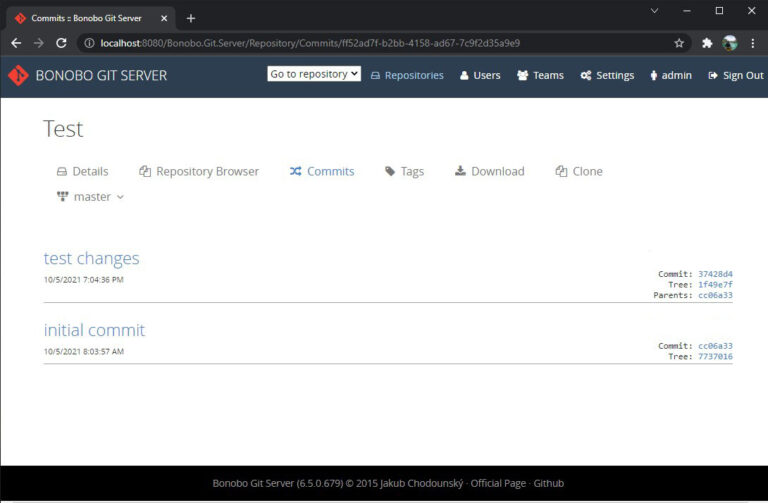
Task: Switch to the Details tab
Action: pyautogui.click(x=82, y=171)
